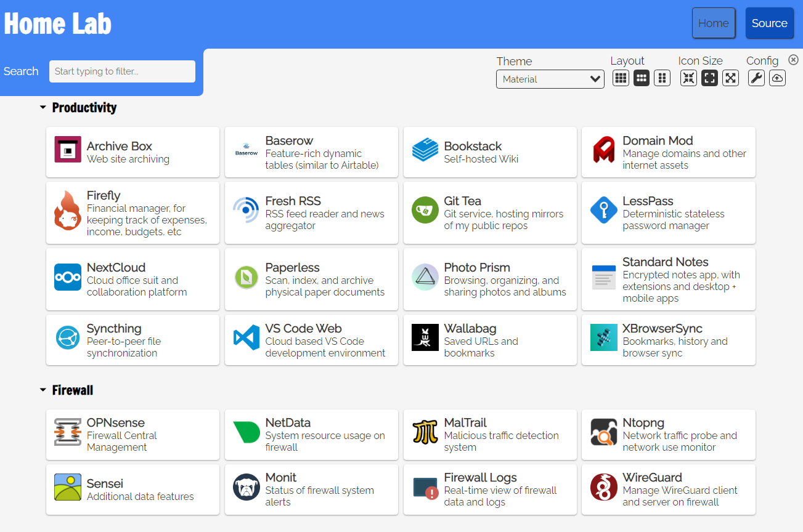Image resolution: width=803 pixels, height=532 pixels.
Task: Open the NextCloud app icon
Action: 67,276
